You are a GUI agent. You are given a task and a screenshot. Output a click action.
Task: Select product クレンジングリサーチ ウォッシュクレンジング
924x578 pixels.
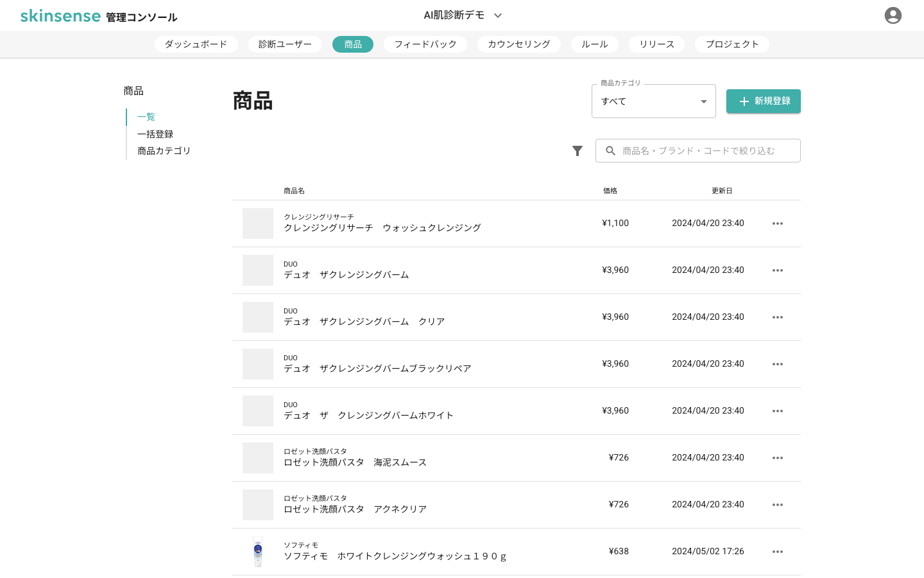coord(382,228)
